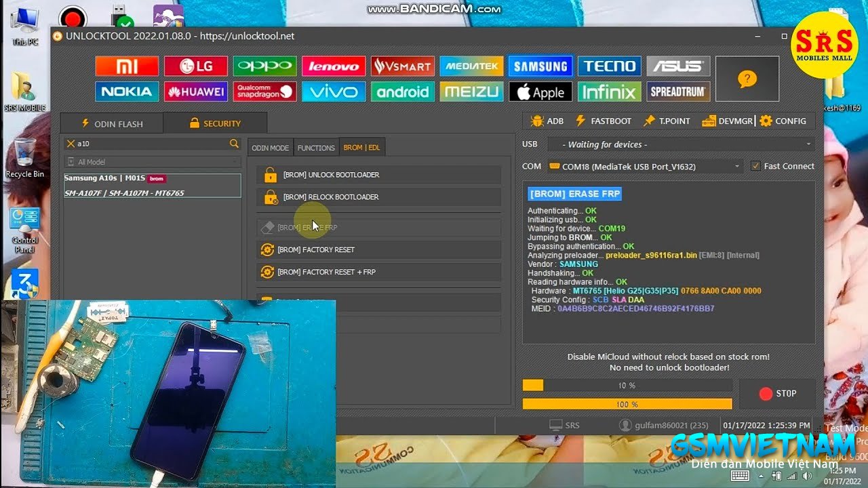Expand the USB devices dropdown

pyautogui.click(x=680, y=144)
